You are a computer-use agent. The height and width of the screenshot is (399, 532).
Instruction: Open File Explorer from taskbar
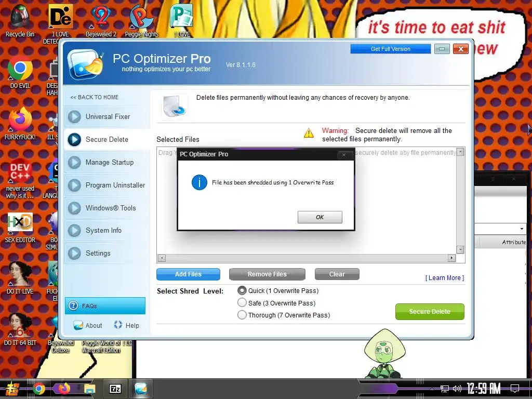[89, 389]
